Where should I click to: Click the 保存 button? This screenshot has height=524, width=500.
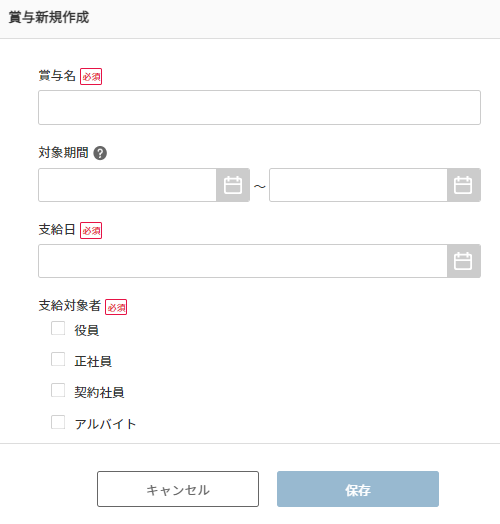click(358, 489)
